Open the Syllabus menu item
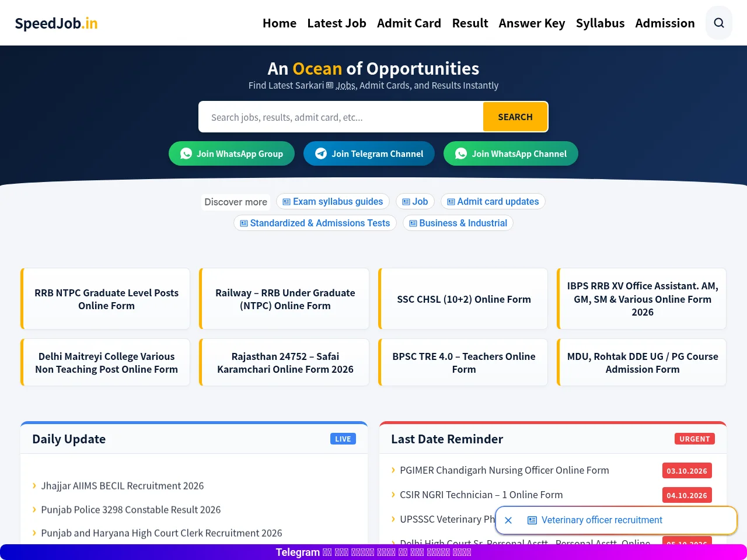This screenshot has height=560, width=747. pyautogui.click(x=600, y=23)
